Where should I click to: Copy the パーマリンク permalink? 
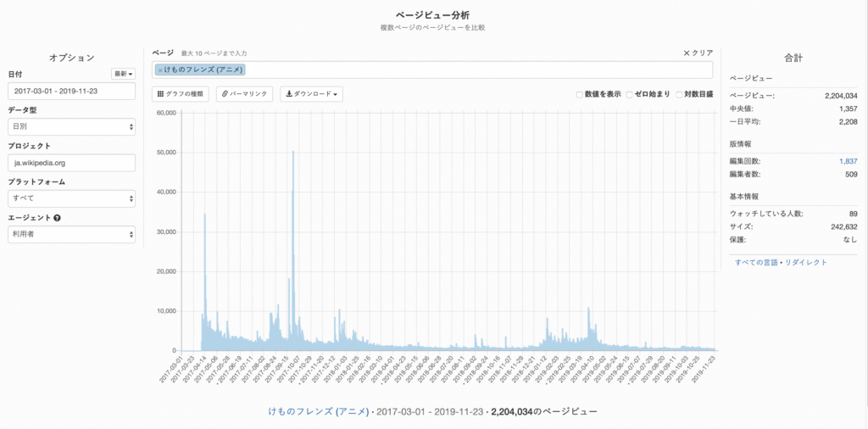point(245,94)
